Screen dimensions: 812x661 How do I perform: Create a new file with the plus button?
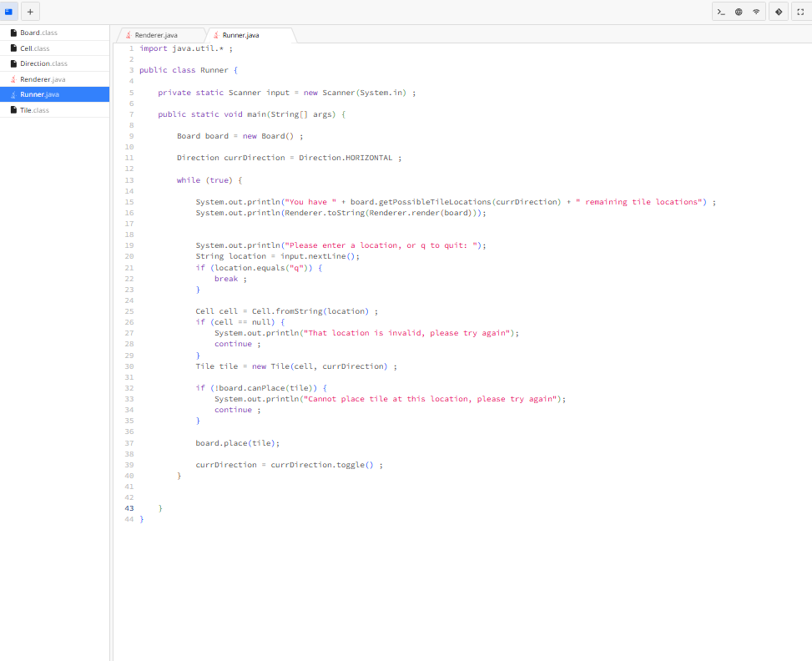30,11
